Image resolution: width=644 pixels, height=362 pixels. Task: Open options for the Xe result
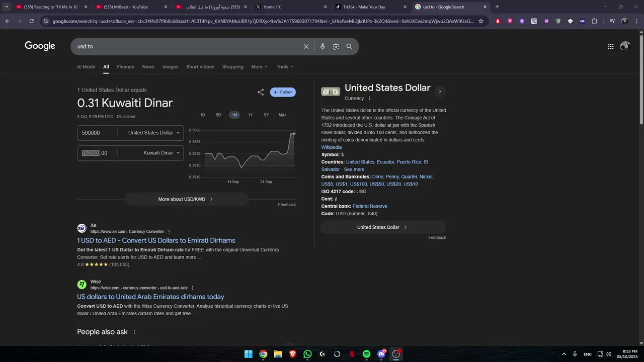169,232
